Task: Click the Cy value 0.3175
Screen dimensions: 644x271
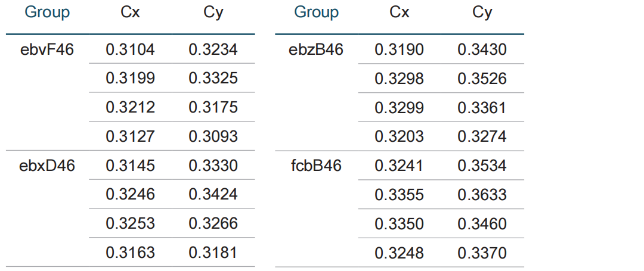Action: pos(213,107)
